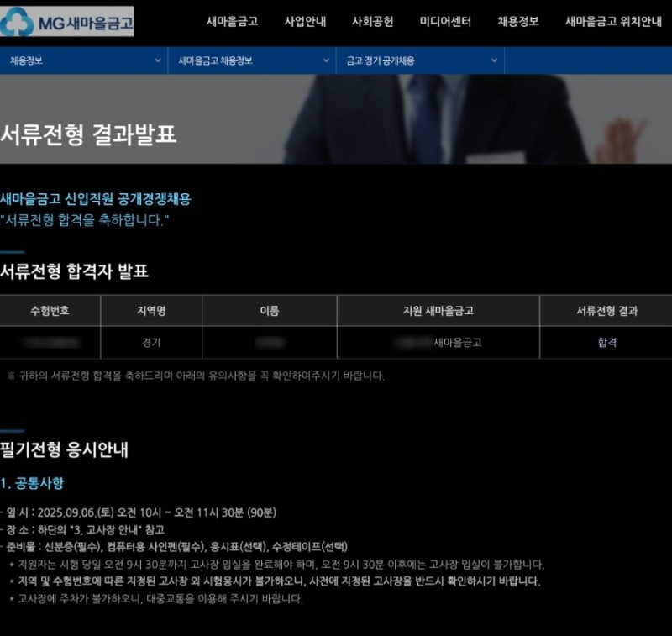Viewport: 672px width, 636px height.
Task: Click the 합격 result cell
Action: pos(606,343)
